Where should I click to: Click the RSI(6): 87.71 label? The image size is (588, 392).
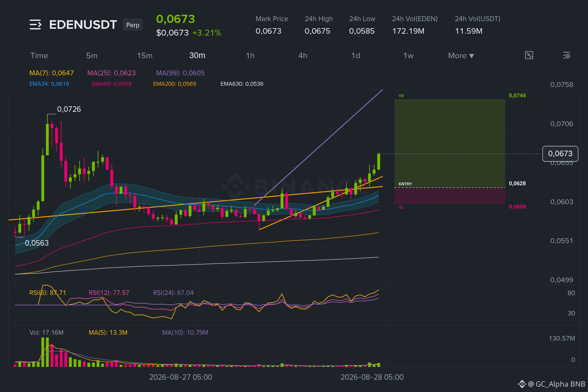[47, 293]
